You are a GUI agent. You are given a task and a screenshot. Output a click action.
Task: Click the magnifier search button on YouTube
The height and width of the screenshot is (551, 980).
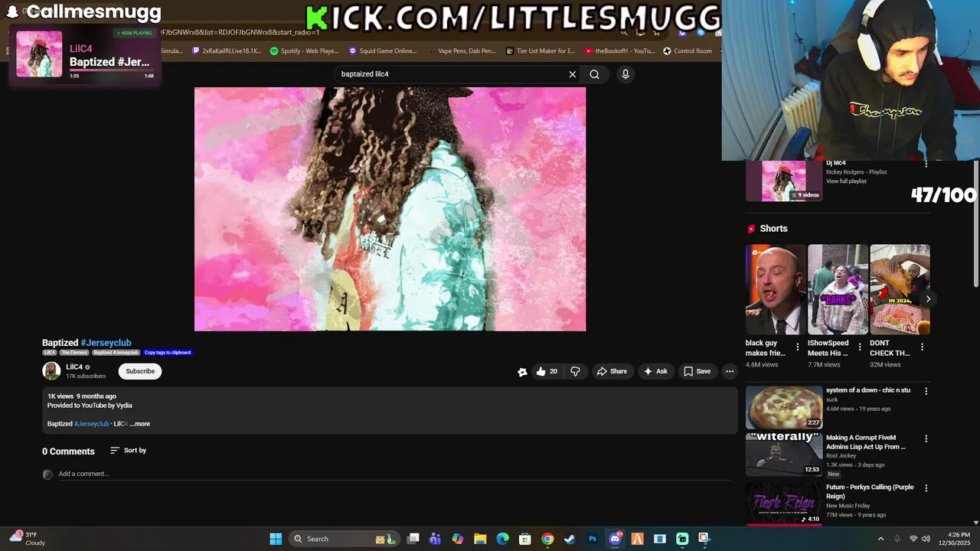click(594, 74)
